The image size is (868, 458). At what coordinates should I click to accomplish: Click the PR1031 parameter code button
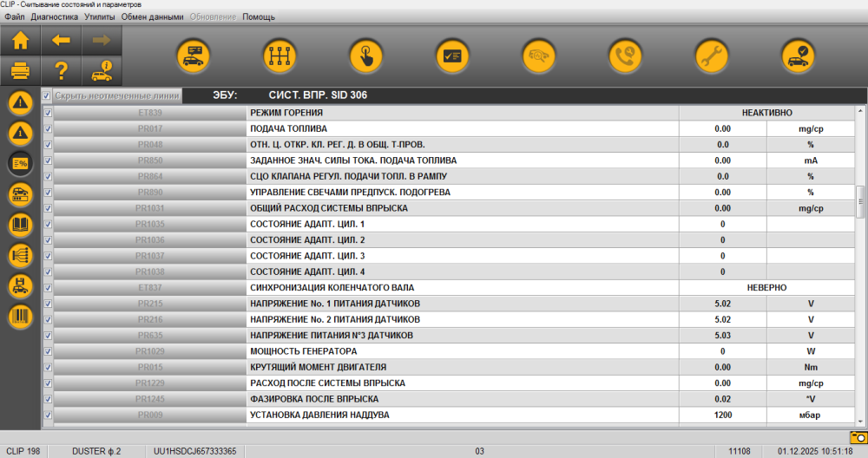[x=149, y=208]
